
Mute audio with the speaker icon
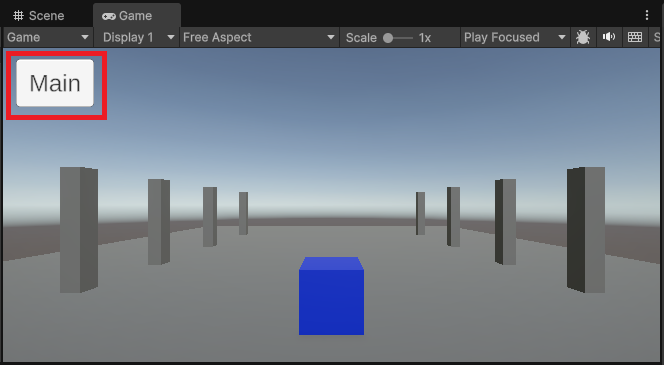point(609,37)
